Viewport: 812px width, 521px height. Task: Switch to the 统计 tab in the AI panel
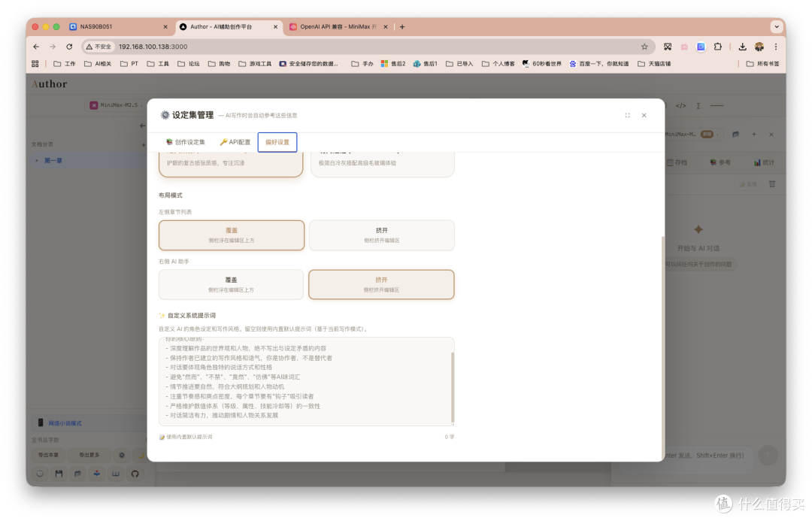pyautogui.click(x=765, y=162)
